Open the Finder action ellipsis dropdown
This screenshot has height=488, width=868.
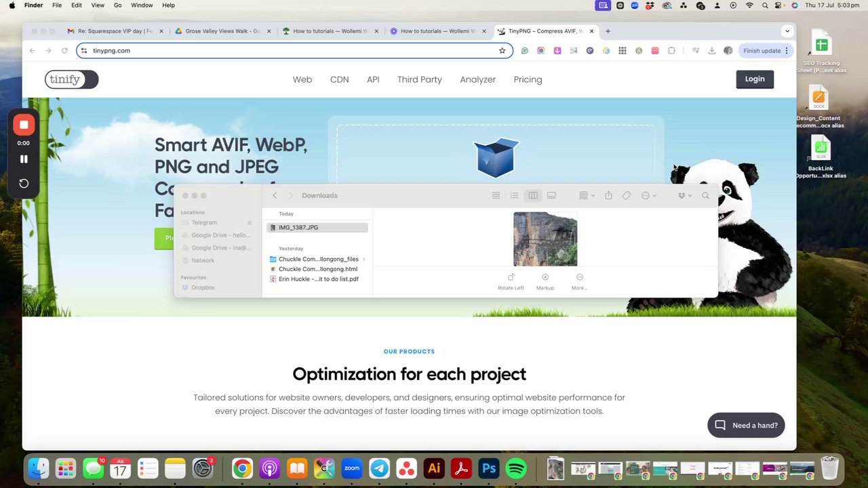649,195
